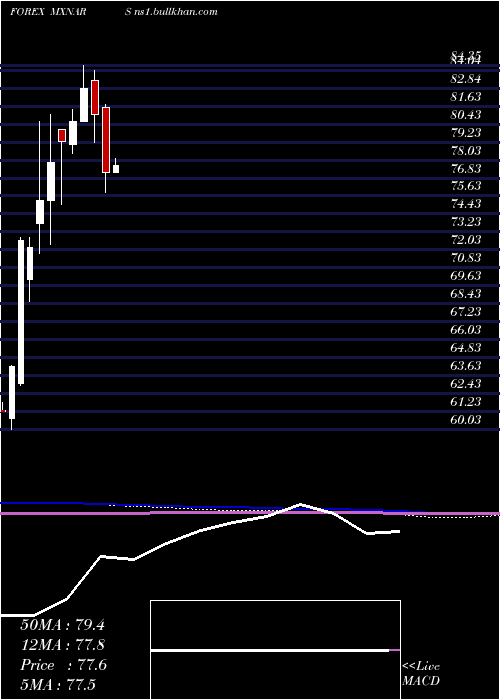Select the 82.84 price axis label
Screen dimensions: 500x700
tap(466, 79)
